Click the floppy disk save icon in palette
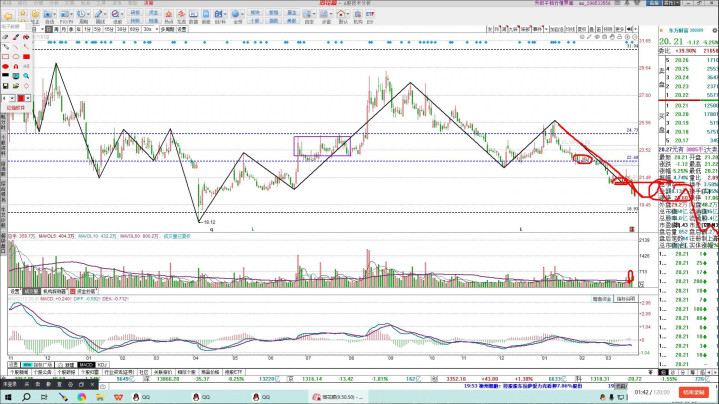719x404 pixels. [x=6, y=86]
